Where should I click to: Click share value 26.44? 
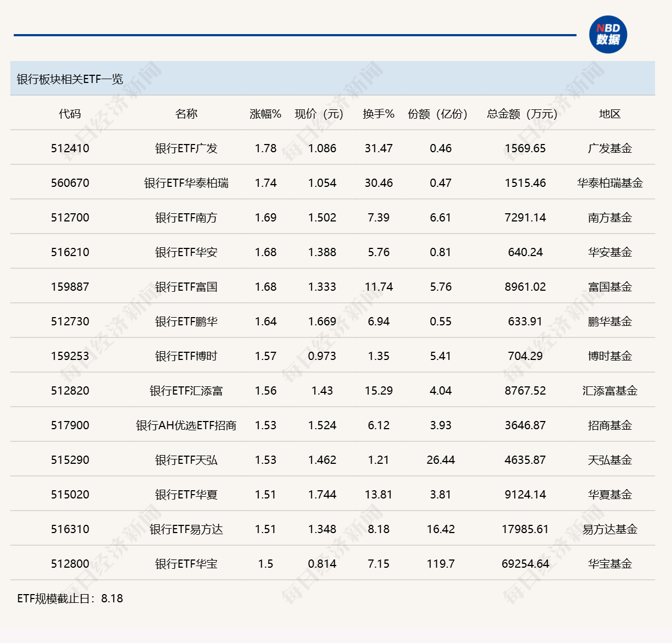click(x=441, y=460)
